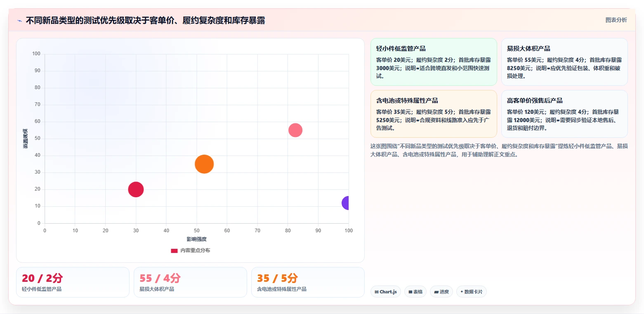Click the 55 / 4分 stat card
Viewport: 644px width, 314px height.
[190, 282]
